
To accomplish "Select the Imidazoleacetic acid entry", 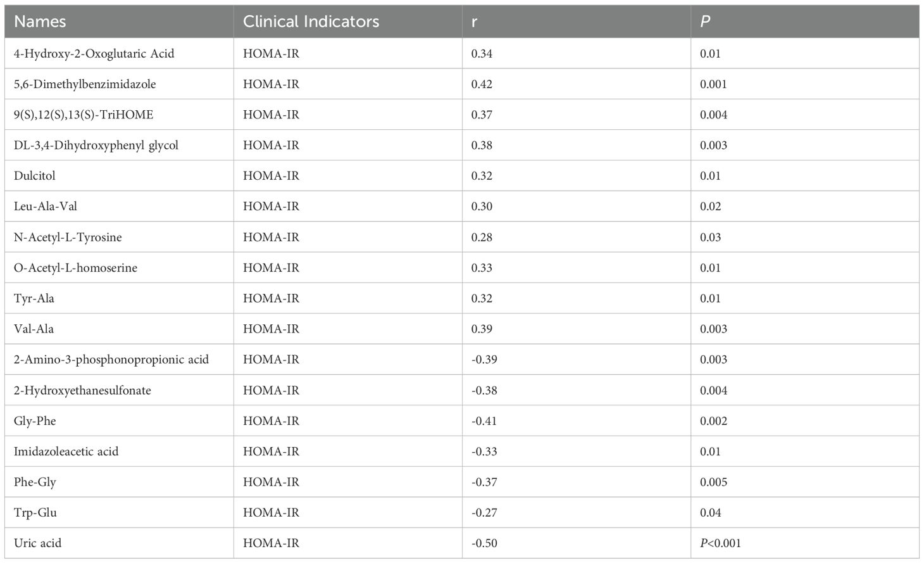I will pos(66,452).
